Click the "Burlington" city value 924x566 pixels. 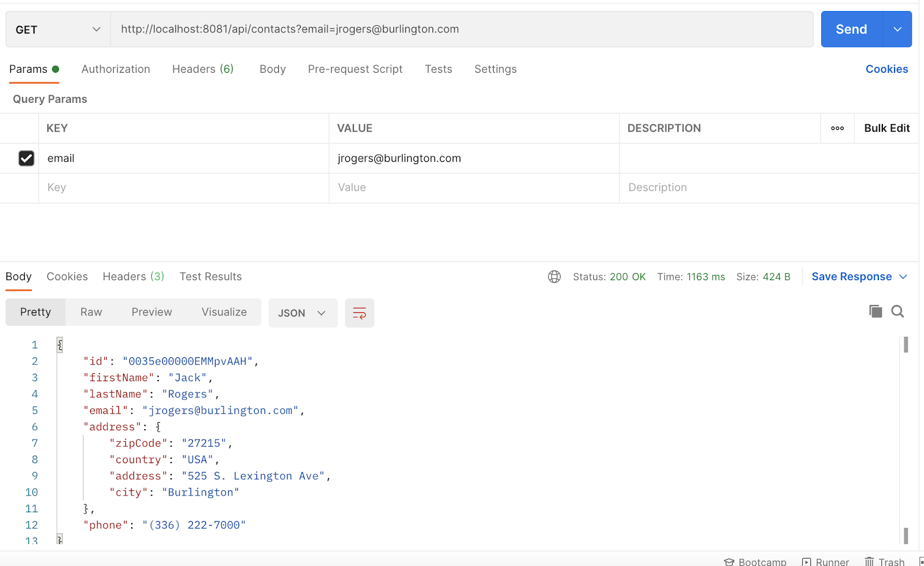pos(200,492)
